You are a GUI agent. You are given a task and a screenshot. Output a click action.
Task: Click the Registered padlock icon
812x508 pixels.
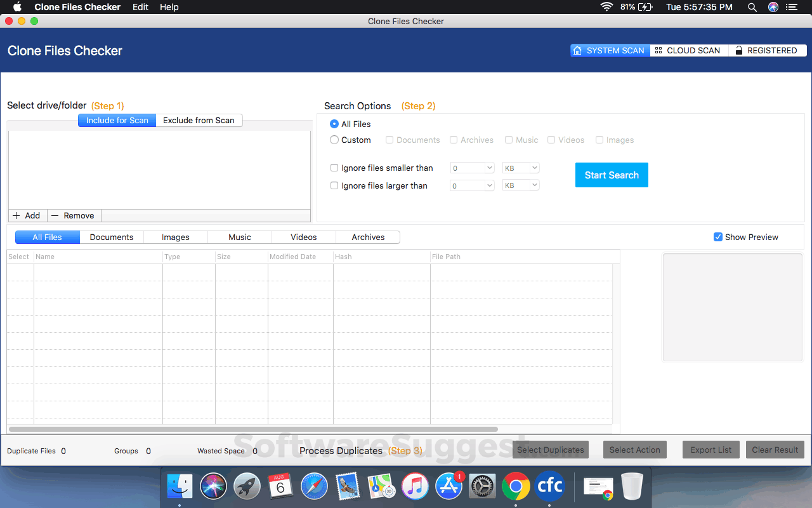(738, 50)
